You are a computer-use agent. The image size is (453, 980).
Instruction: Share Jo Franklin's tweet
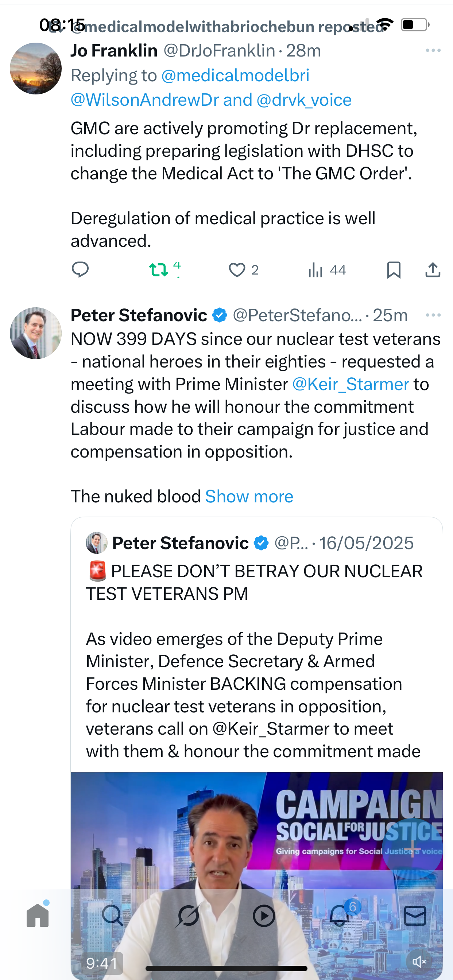pos(433,270)
